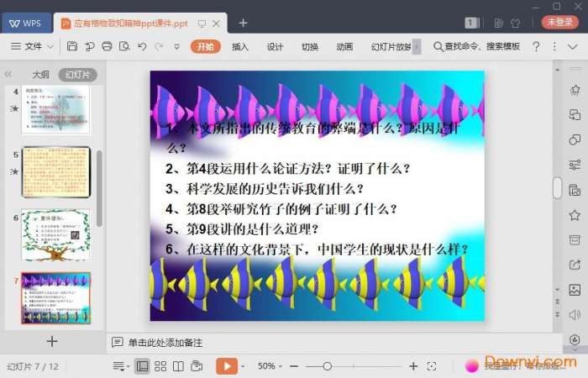Screen dimensions: 588x378
Task: Zoom in with the plus button
Action: pos(413,366)
